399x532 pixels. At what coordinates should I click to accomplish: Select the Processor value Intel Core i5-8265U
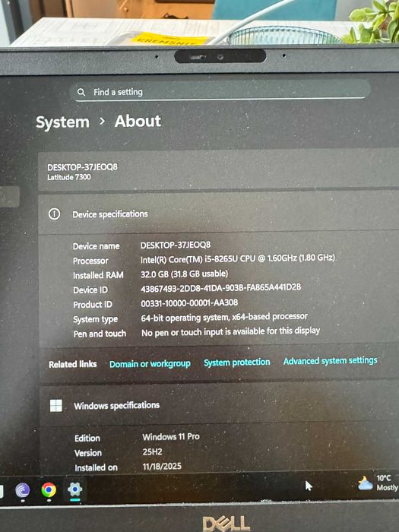(238, 258)
